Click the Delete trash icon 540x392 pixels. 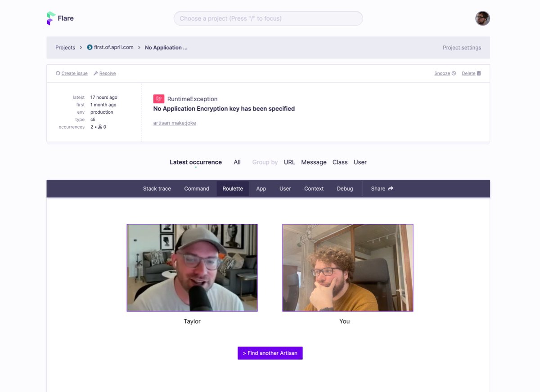point(479,73)
